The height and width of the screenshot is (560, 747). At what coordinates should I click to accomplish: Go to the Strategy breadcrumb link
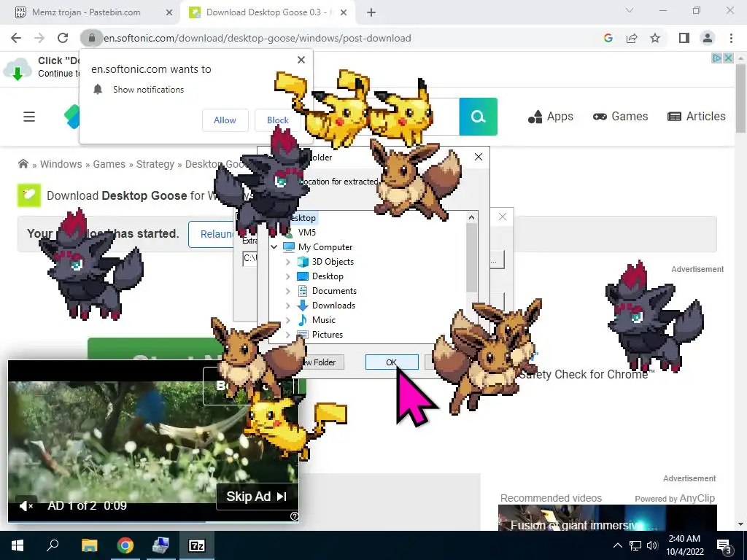(x=155, y=164)
